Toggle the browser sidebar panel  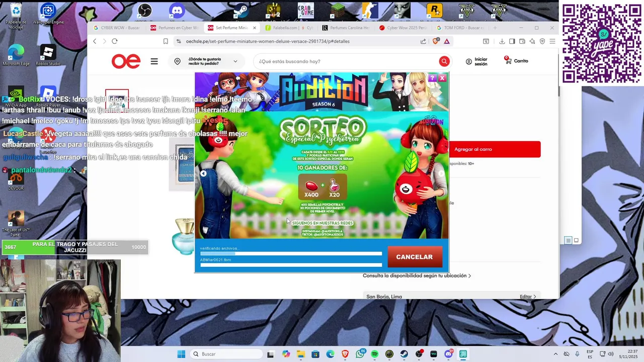pyautogui.click(x=512, y=41)
